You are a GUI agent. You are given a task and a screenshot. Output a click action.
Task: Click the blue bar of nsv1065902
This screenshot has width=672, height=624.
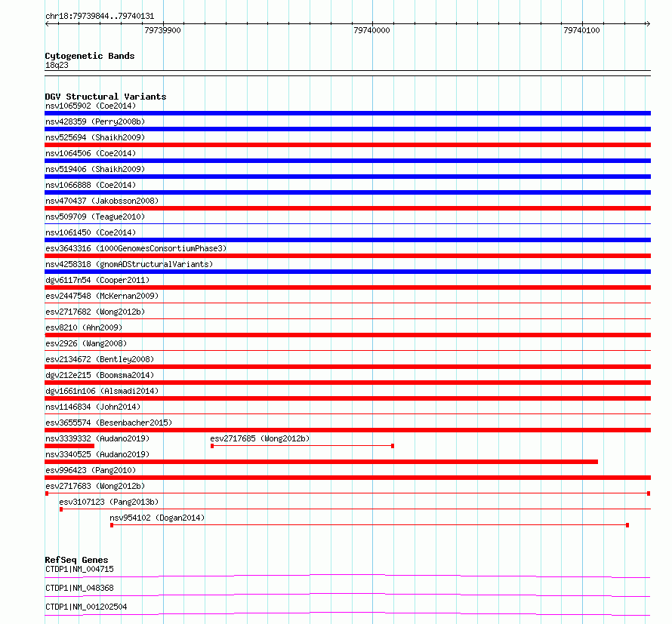point(347,113)
